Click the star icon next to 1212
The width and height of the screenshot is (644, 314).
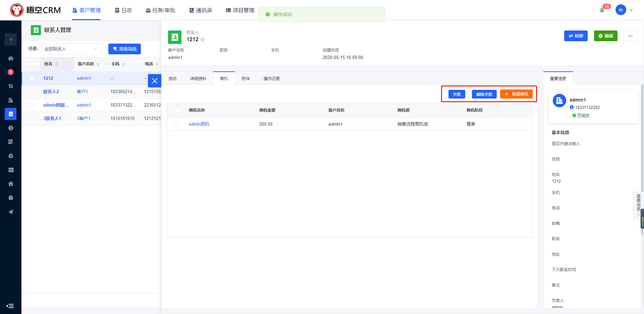(203, 40)
